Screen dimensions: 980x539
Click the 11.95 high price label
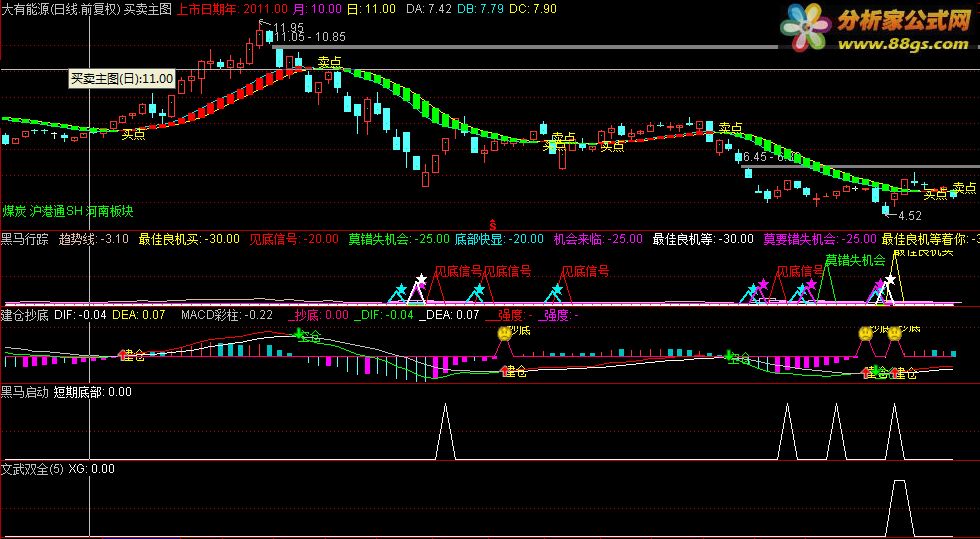288,27
